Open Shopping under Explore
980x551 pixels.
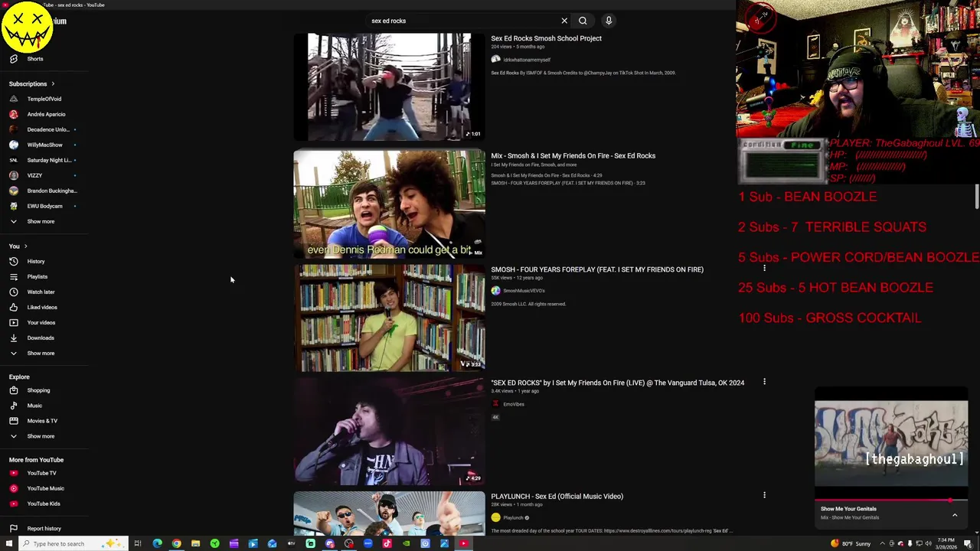(38, 390)
